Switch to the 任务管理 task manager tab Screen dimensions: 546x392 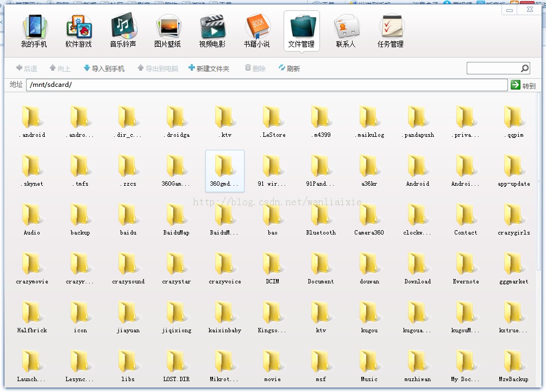coord(390,31)
